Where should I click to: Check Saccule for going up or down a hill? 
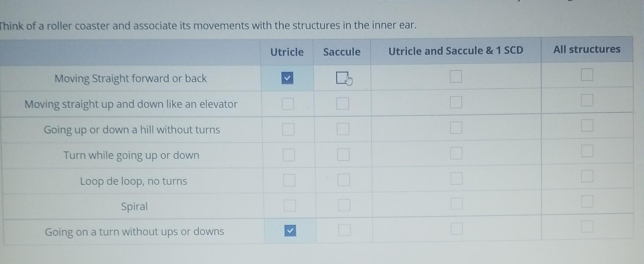click(343, 129)
